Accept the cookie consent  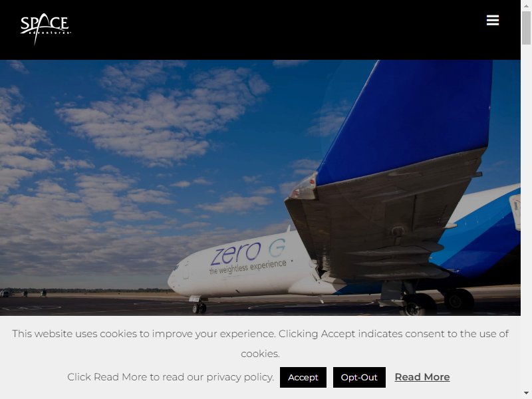(303, 377)
